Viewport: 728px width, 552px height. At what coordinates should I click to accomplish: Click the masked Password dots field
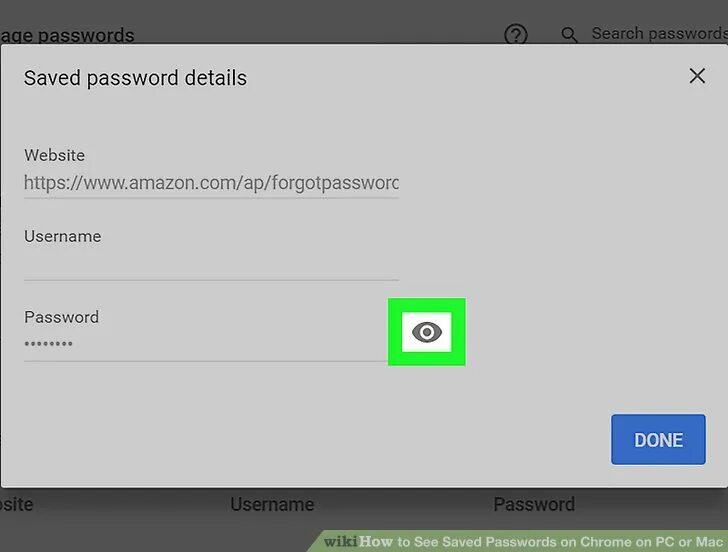coord(206,344)
